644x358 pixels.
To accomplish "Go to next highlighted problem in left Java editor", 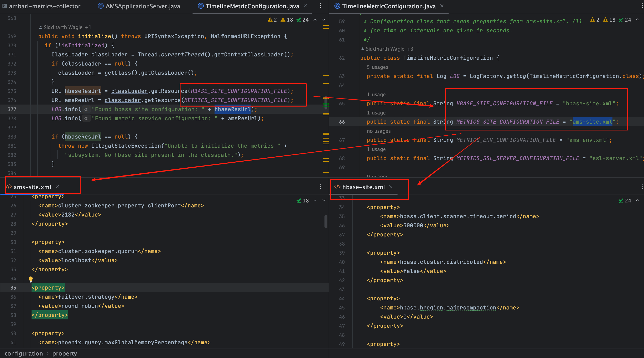I will (x=324, y=19).
